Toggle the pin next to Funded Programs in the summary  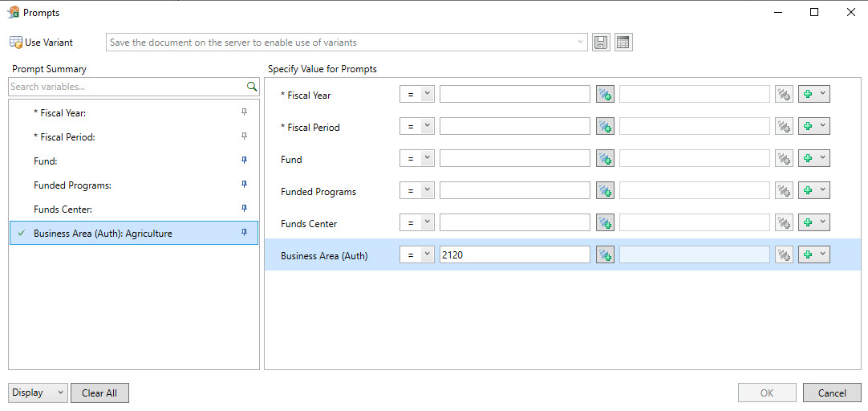[x=244, y=185]
